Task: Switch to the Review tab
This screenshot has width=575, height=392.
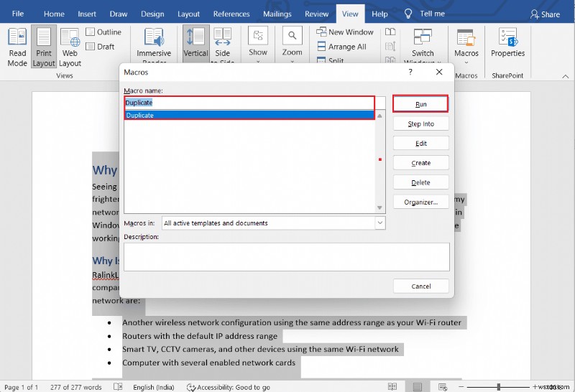Action: pos(316,14)
